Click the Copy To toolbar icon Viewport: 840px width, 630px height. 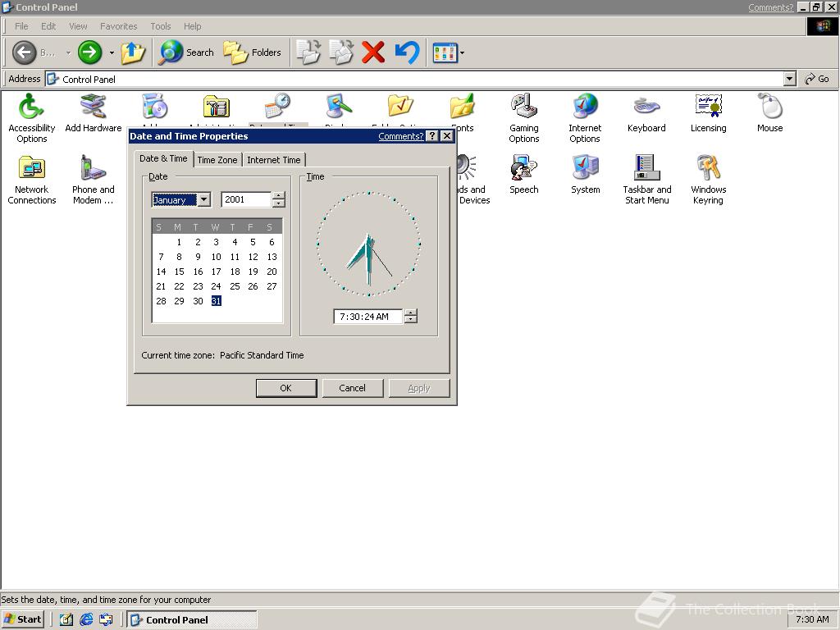click(x=340, y=52)
